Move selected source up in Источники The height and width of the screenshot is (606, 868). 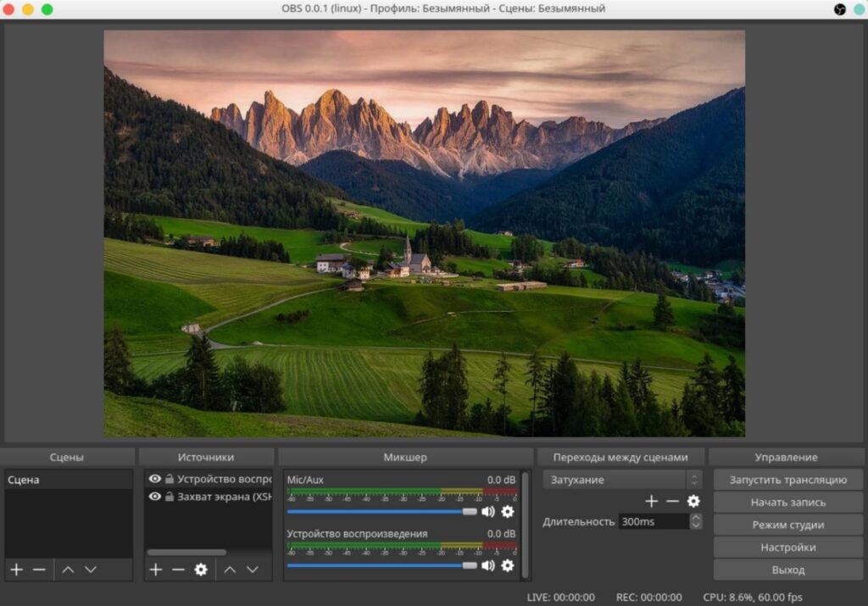tap(230, 570)
